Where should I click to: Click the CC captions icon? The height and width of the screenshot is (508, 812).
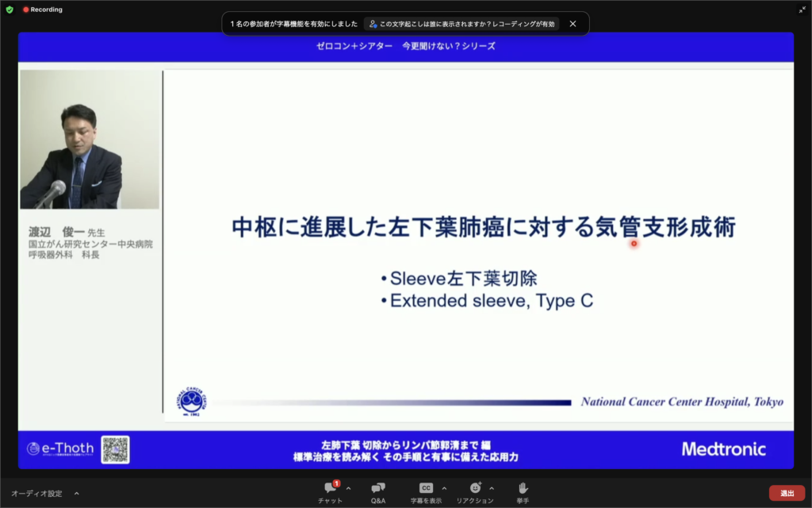pyautogui.click(x=426, y=488)
